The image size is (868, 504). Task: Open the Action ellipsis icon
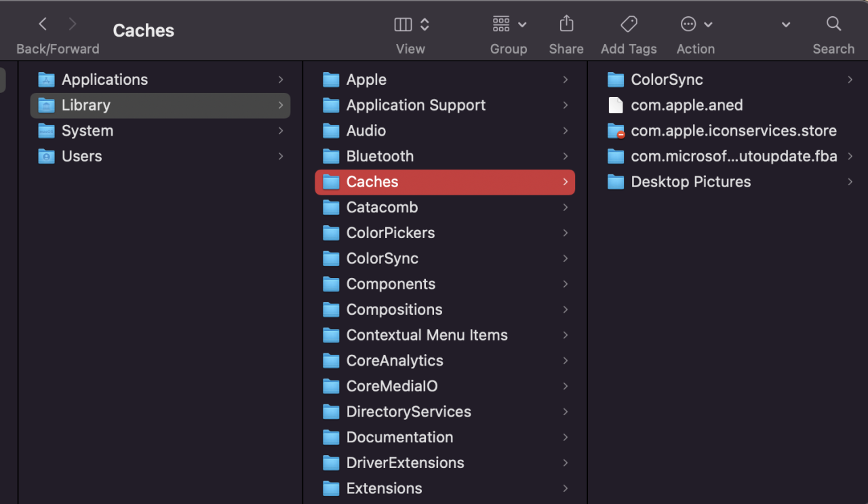click(x=688, y=24)
